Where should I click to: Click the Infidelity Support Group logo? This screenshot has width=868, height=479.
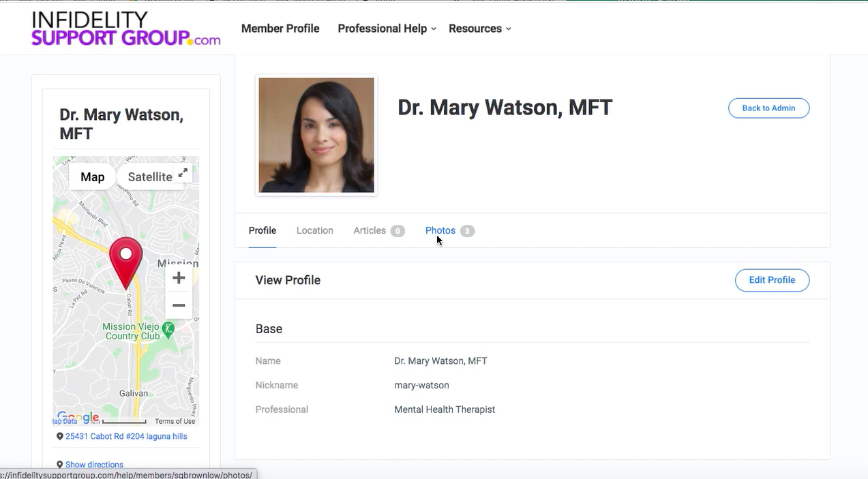(126, 29)
